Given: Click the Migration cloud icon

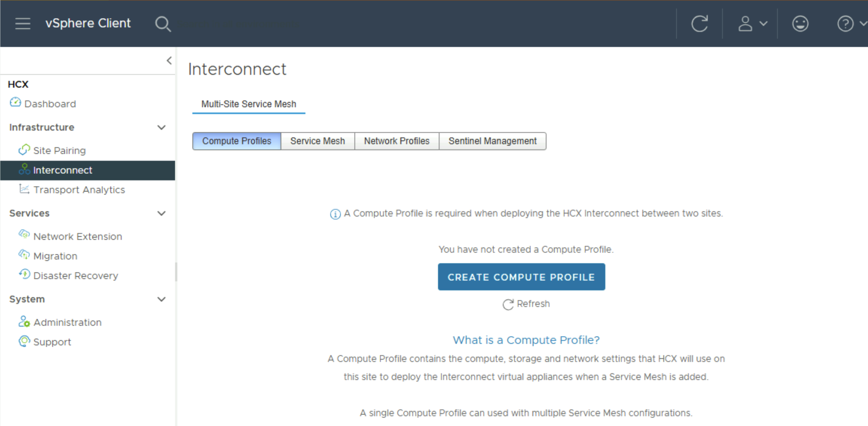Looking at the screenshot, I should (24, 254).
